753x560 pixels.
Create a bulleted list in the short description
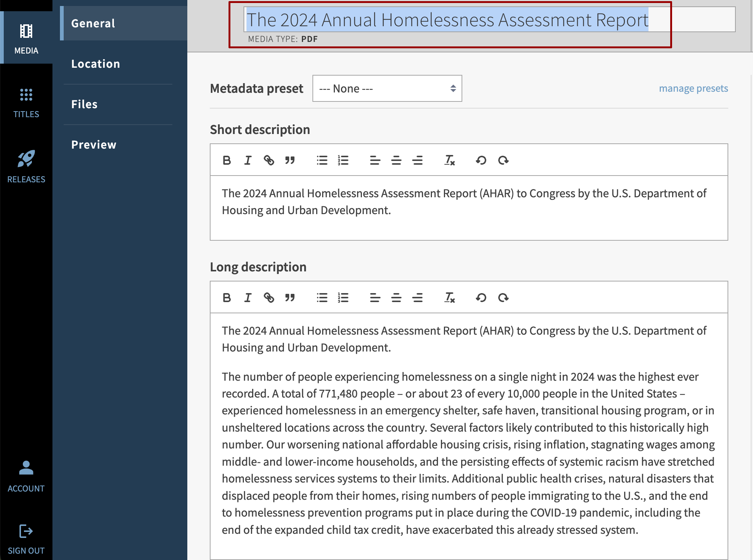click(x=322, y=160)
